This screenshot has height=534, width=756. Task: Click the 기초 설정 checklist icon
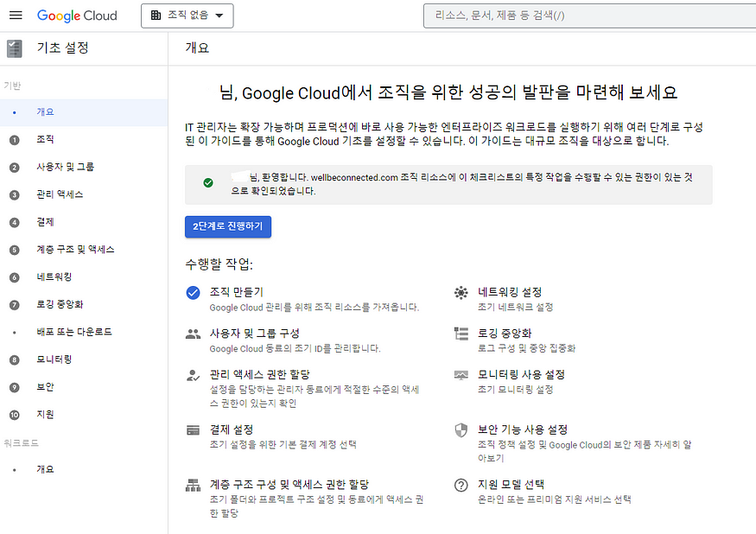tap(15, 48)
